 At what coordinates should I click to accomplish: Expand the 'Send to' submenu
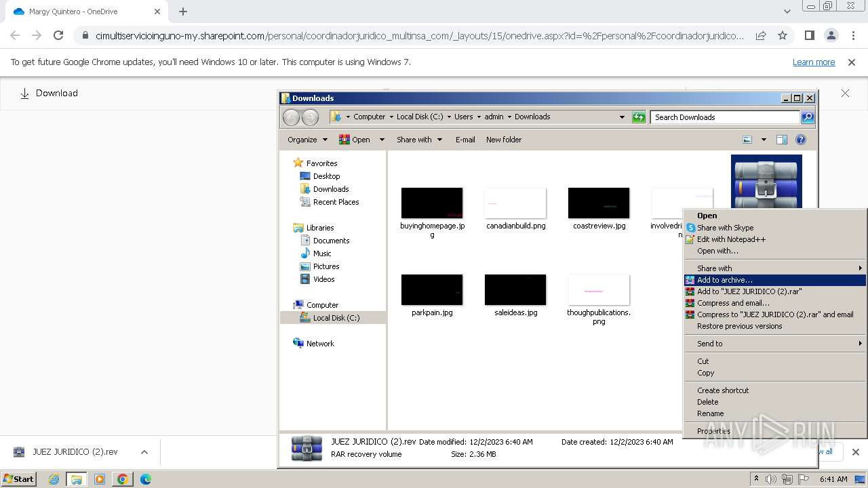(774, 344)
